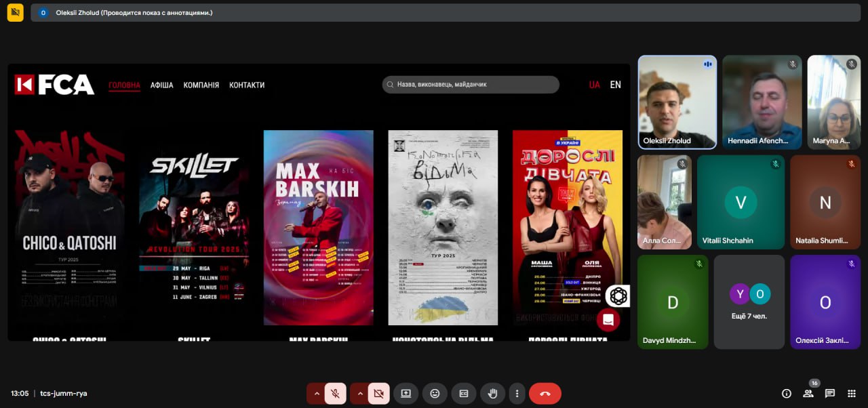
Task: Select Maryna A... video tile
Action: 833,102
